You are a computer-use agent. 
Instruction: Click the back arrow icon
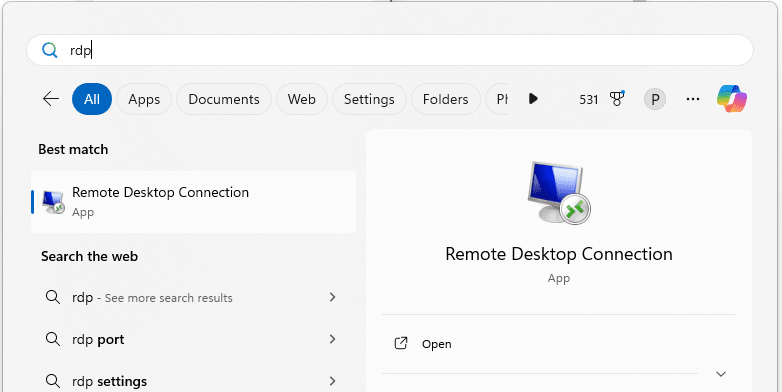(x=51, y=99)
